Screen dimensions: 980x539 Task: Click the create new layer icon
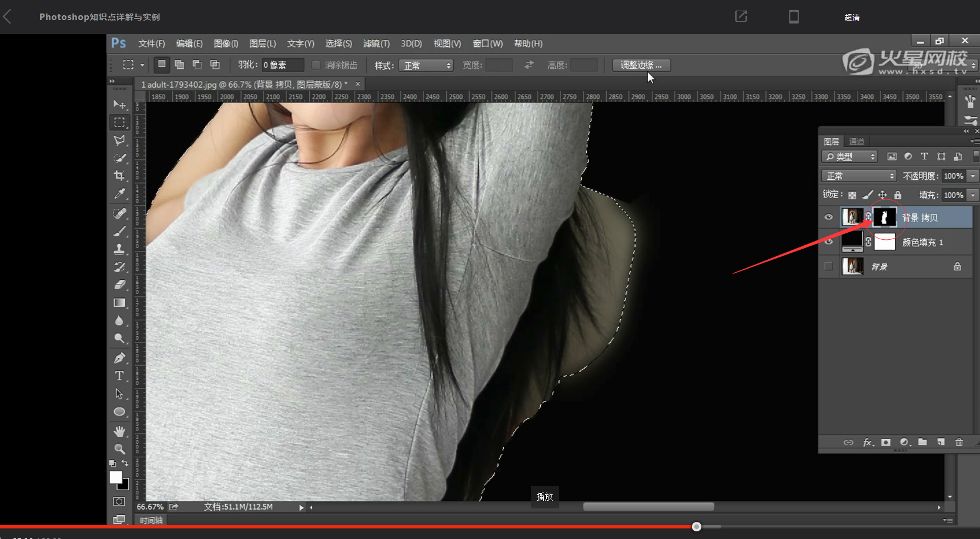941,442
